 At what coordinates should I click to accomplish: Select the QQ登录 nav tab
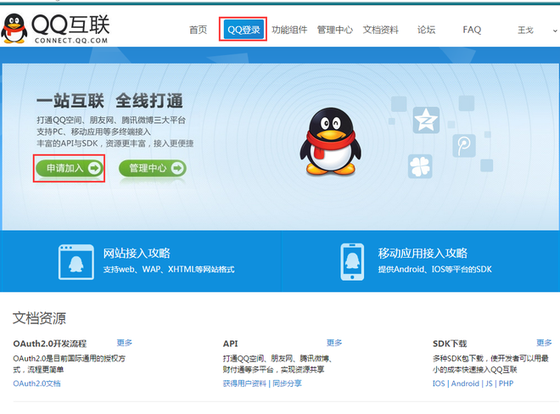point(243,29)
